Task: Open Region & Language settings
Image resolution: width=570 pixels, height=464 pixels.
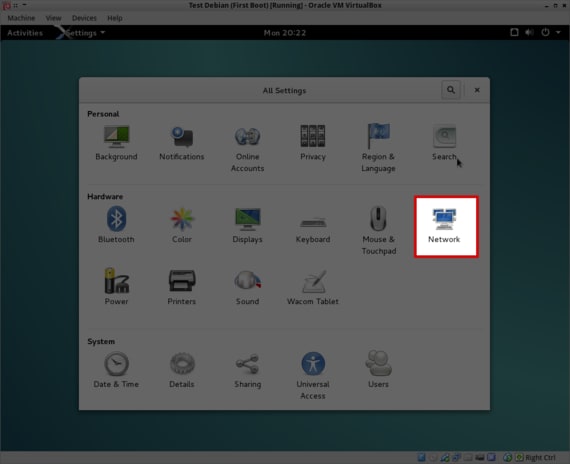Action: click(x=378, y=149)
